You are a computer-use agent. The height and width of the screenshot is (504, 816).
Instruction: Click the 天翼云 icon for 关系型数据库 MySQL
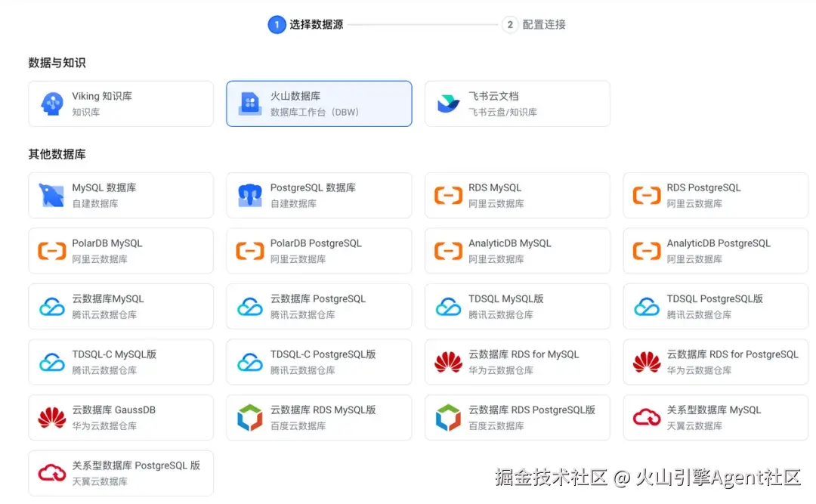[x=646, y=418]
